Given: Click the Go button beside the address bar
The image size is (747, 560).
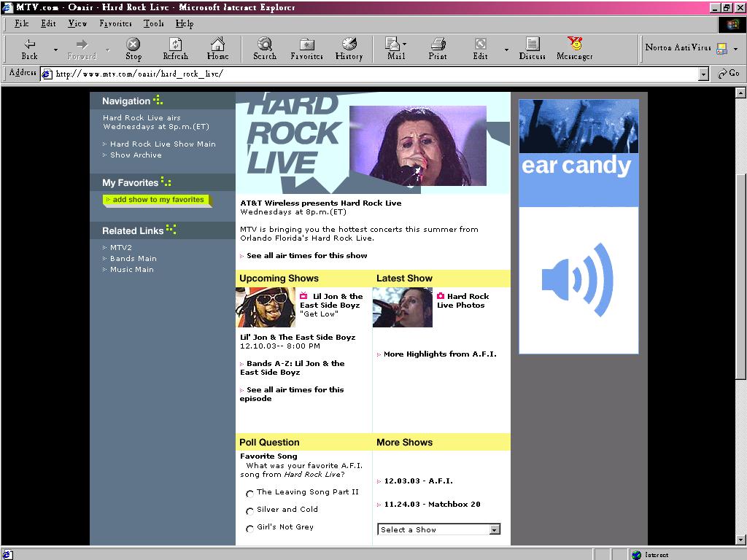Looking at the screenshot, I should click(729, 74).
